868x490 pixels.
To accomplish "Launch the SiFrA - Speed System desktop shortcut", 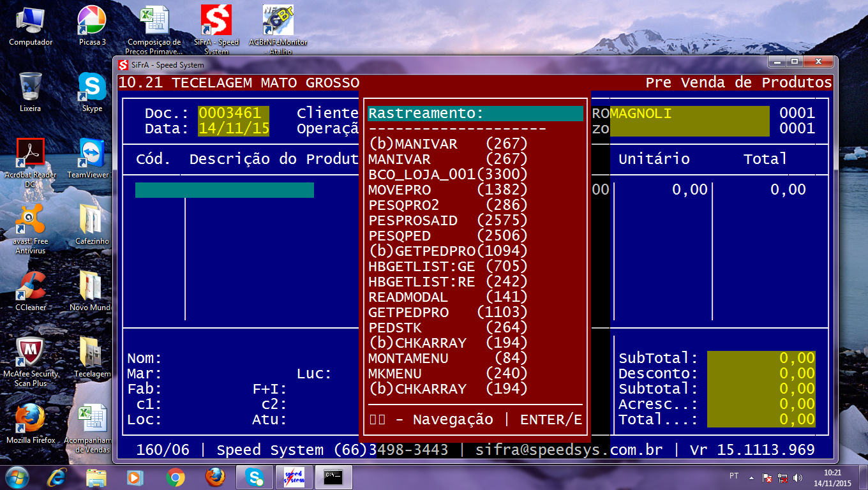I will (x=216, y=30).
